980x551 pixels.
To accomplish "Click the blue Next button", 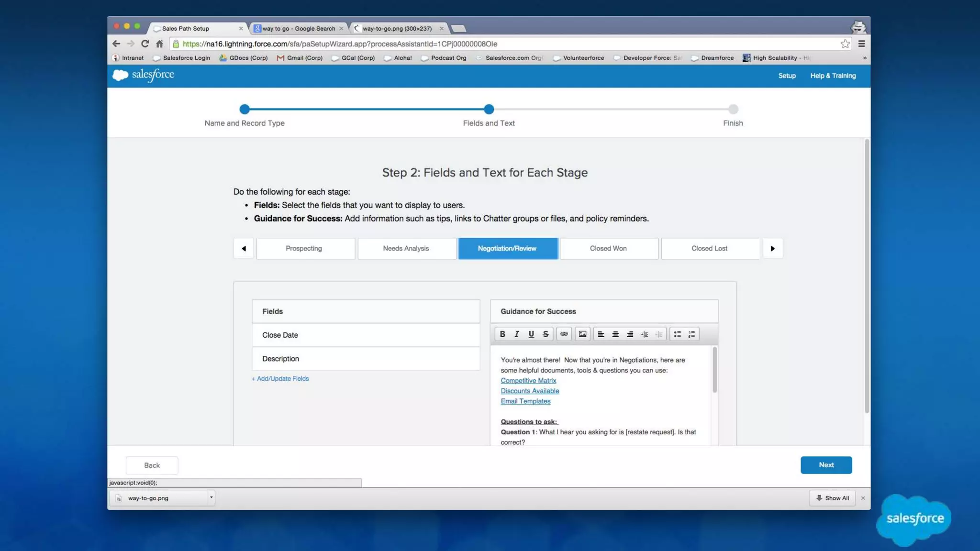I will (826, 465).
